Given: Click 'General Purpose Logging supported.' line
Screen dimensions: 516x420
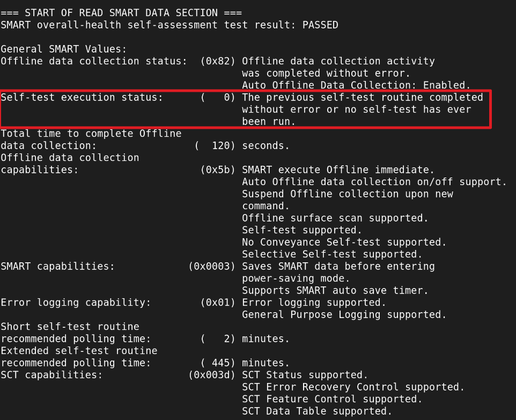Looking at the screenshot, I should tap(344, 314).
